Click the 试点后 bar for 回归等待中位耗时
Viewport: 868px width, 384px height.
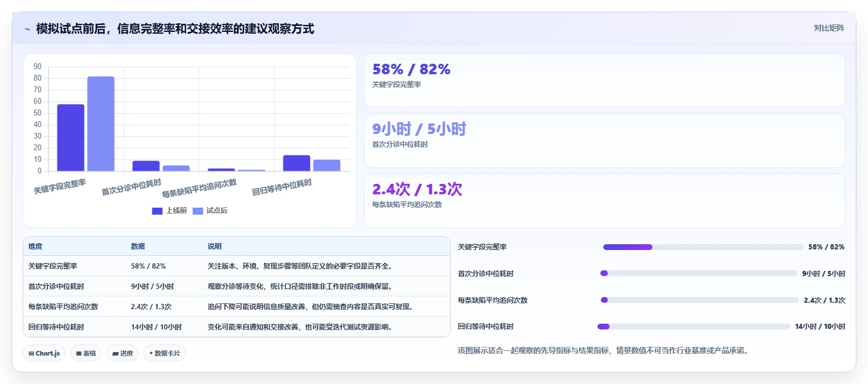coord(327,165)
